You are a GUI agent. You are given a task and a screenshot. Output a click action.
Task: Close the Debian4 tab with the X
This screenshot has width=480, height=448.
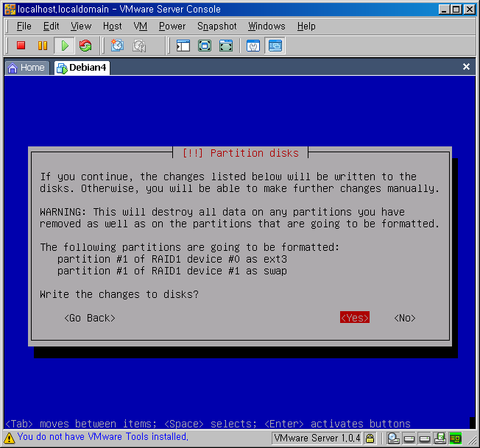tap(466, 67)
